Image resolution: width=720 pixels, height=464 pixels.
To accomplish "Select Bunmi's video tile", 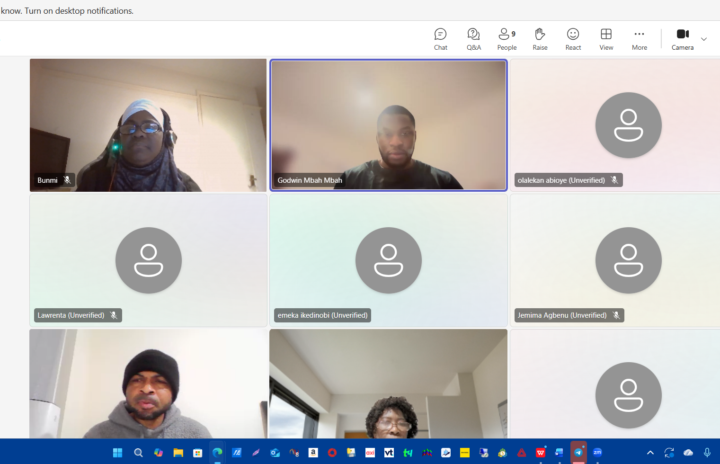I will pyautogui.click(x=148, y=125).
